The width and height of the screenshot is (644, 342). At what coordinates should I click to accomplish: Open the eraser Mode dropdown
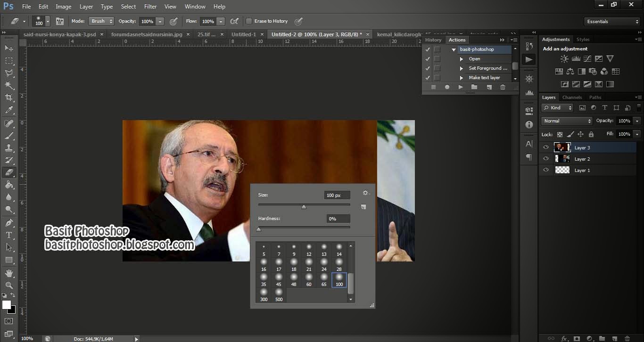[x=101, y=21]
